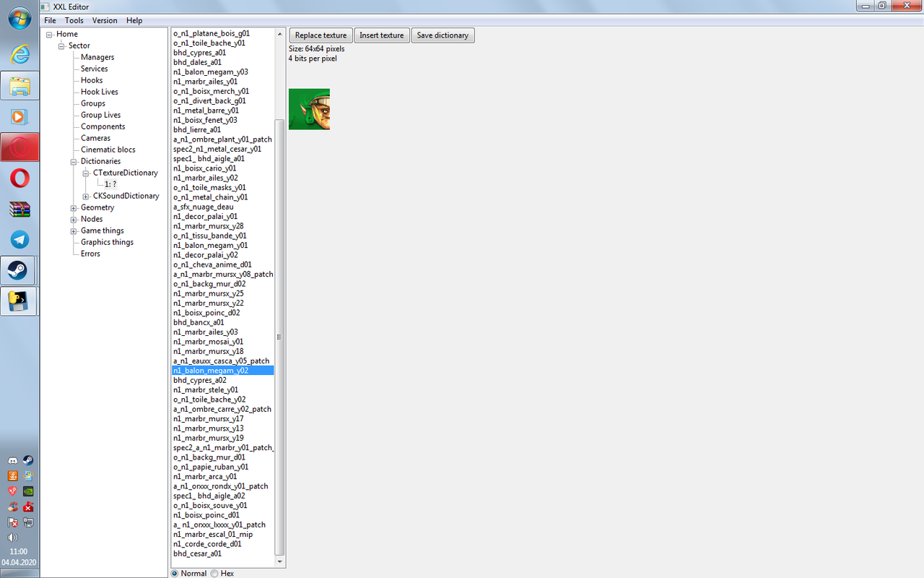Click the CCleaner tray icon

[12, 506]
